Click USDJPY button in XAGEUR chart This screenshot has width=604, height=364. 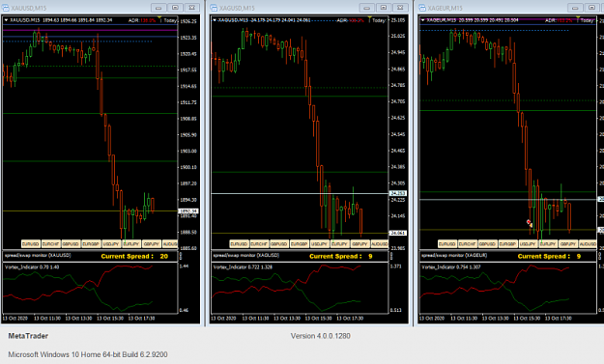pos(528,244)
